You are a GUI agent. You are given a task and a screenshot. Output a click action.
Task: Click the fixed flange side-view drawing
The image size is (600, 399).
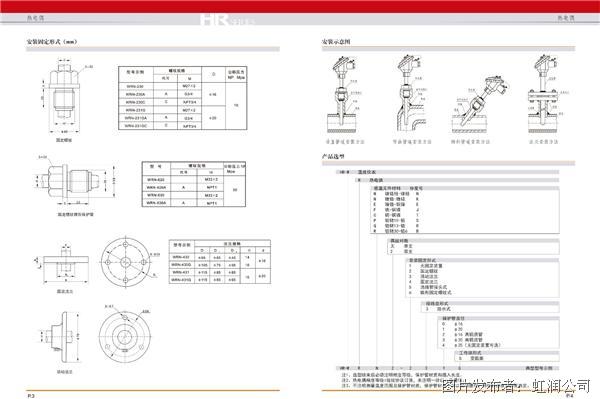[x=65, y=264]
